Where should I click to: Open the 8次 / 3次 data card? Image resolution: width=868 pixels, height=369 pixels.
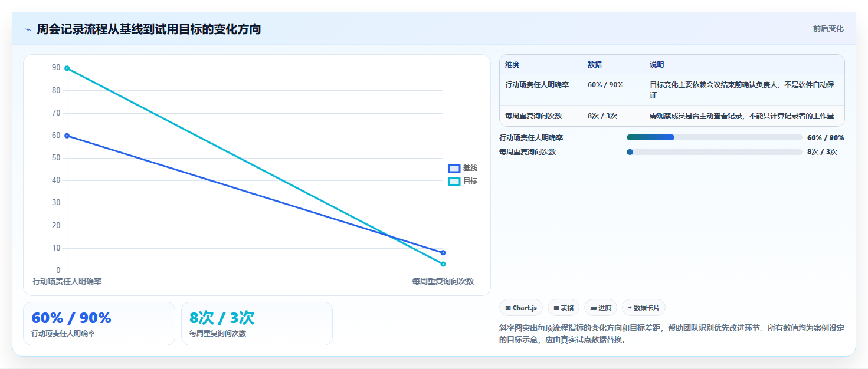point(257,324)
